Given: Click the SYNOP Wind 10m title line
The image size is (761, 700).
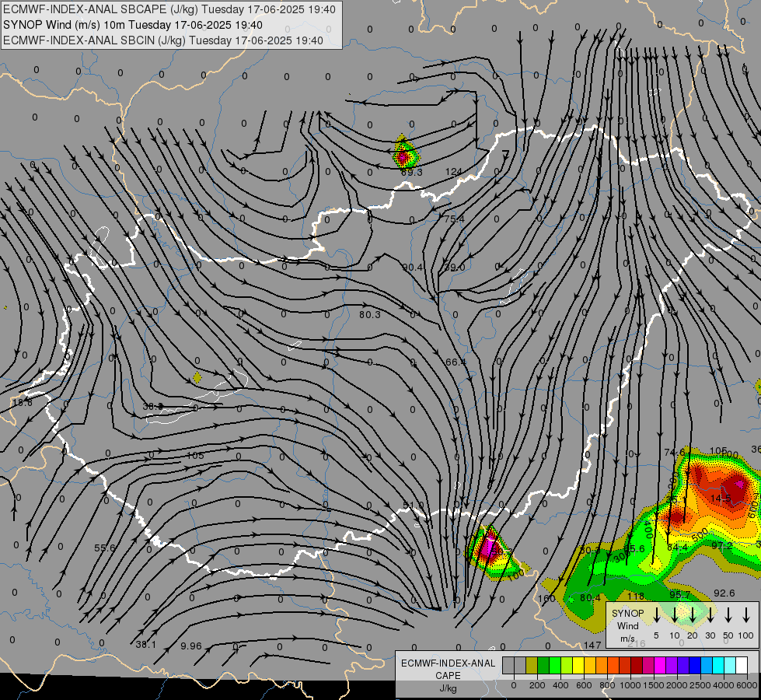Looking at the screenshot, I should coord(133,25).
